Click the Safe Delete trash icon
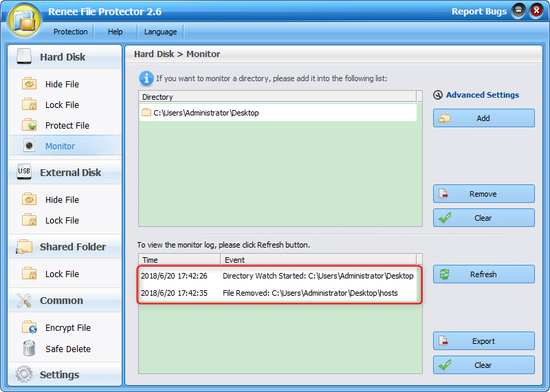 click(29, 349)
